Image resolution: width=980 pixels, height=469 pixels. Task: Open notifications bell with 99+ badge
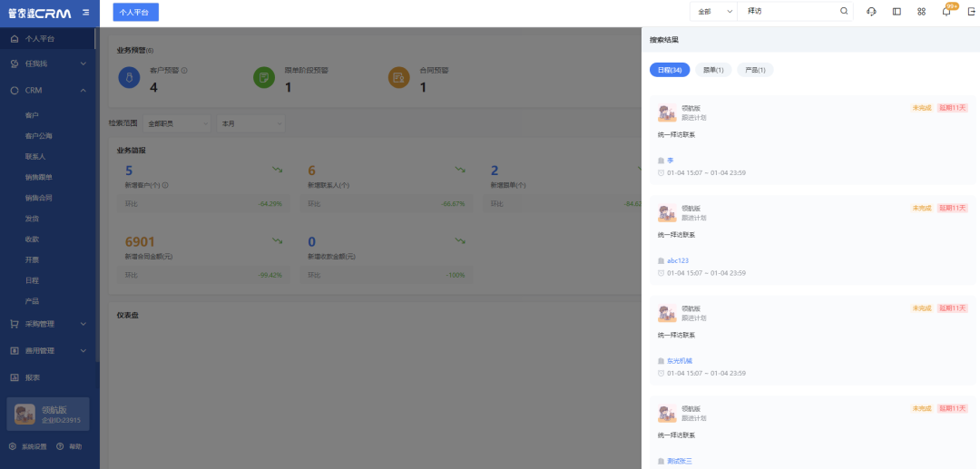[946, 11]
